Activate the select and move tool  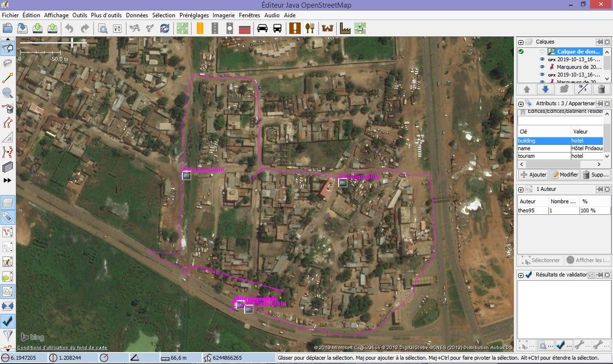coord(8,48)
